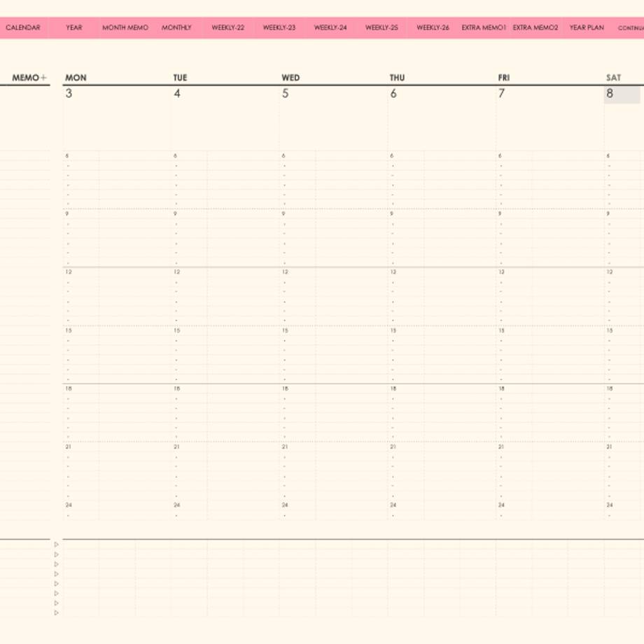The height and width of the screenshot is (644, 644).
Task: Go to the EXTRA MEMO2 tab
Action: pos(535,27)
